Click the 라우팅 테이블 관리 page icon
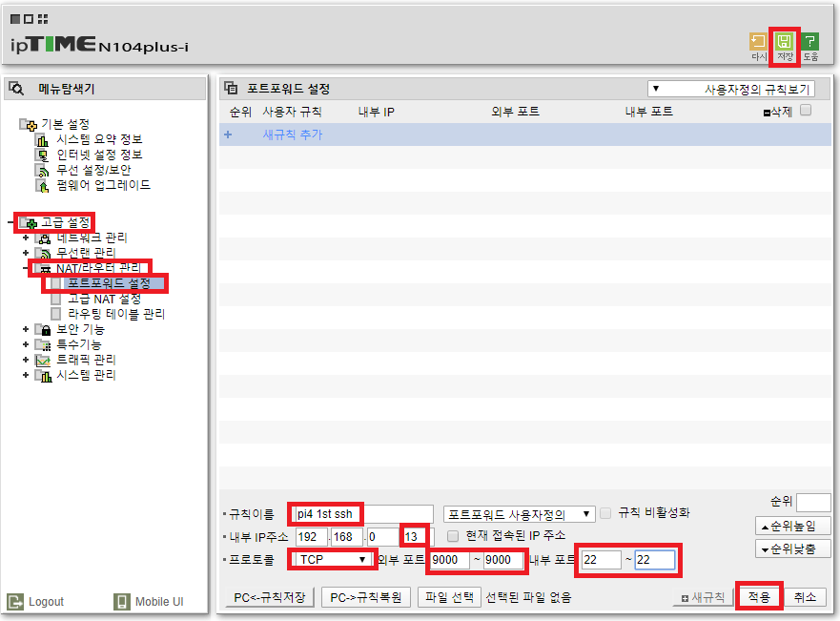The image size is (840, 621). pyautogui.click(x=55, y=314)
